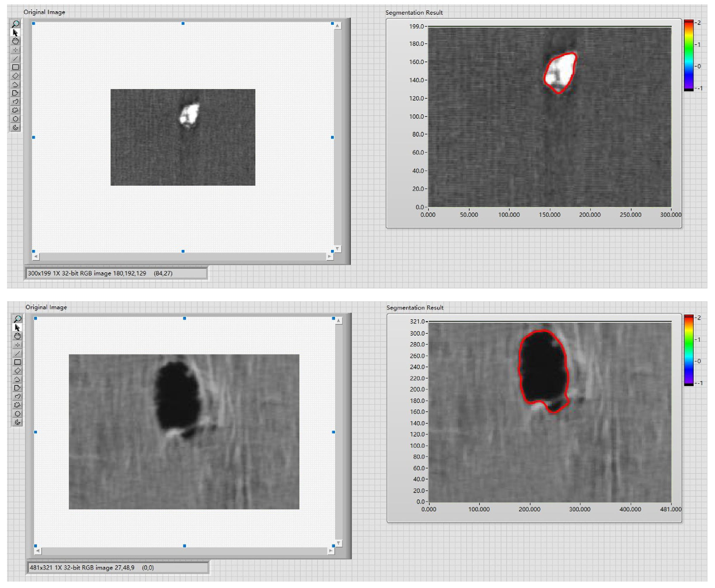This screenshot has height=588, width=715.
Task: Click the Y-axis label 260.0 on the lower graph
Action: (x=417, y=356)
